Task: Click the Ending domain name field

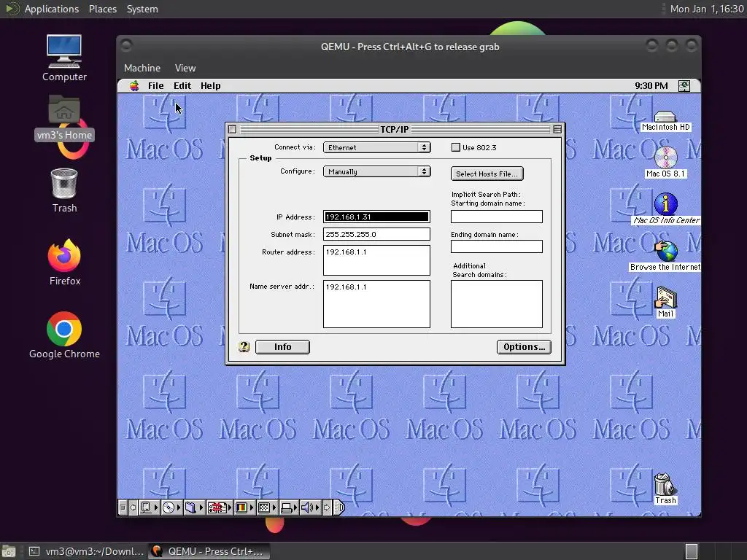Action: point(496,246)
